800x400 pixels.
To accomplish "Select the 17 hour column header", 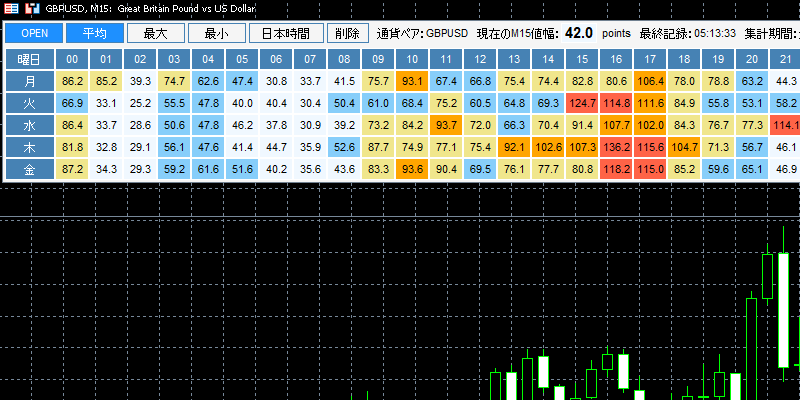I will tap(650, 60).
